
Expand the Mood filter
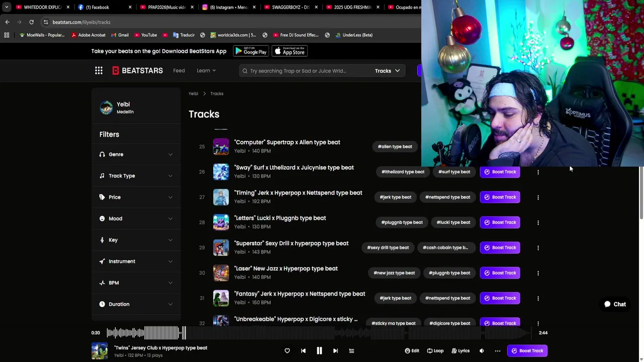click(136, 219)
